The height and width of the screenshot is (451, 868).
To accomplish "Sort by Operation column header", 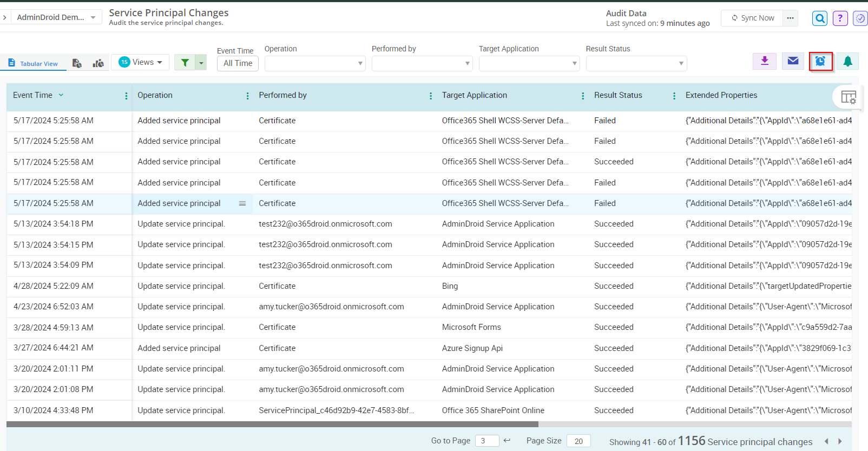I will pyautogui.click(x=155, y=95).
